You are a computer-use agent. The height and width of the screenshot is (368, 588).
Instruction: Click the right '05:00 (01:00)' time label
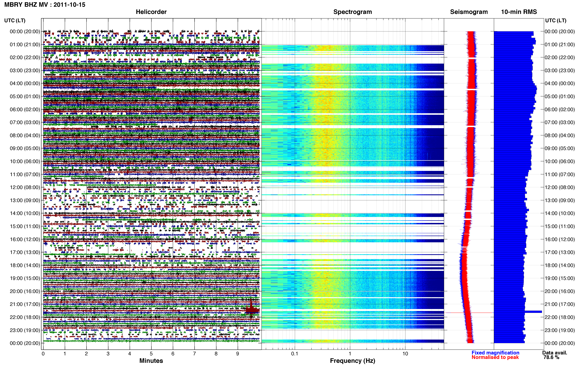click(x=560, y=96)
